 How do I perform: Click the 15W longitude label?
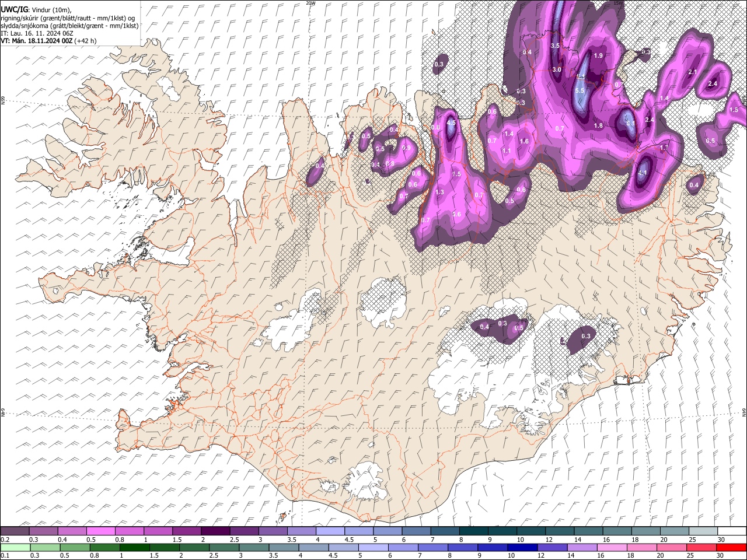coord(617,3)
